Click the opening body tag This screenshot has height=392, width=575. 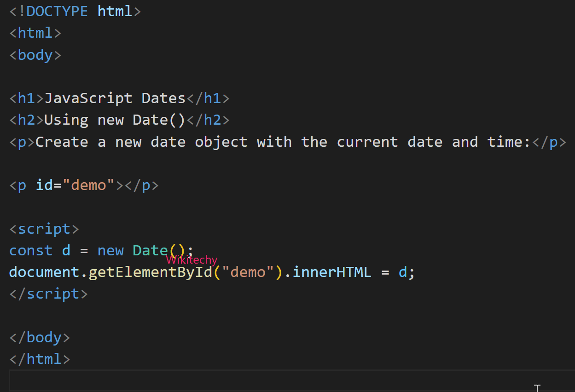(35, 55)
